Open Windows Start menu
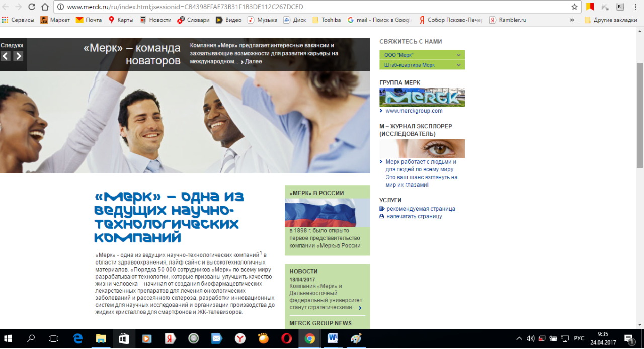The width and height of the screenshot is (644, 349). coord(8,338)
